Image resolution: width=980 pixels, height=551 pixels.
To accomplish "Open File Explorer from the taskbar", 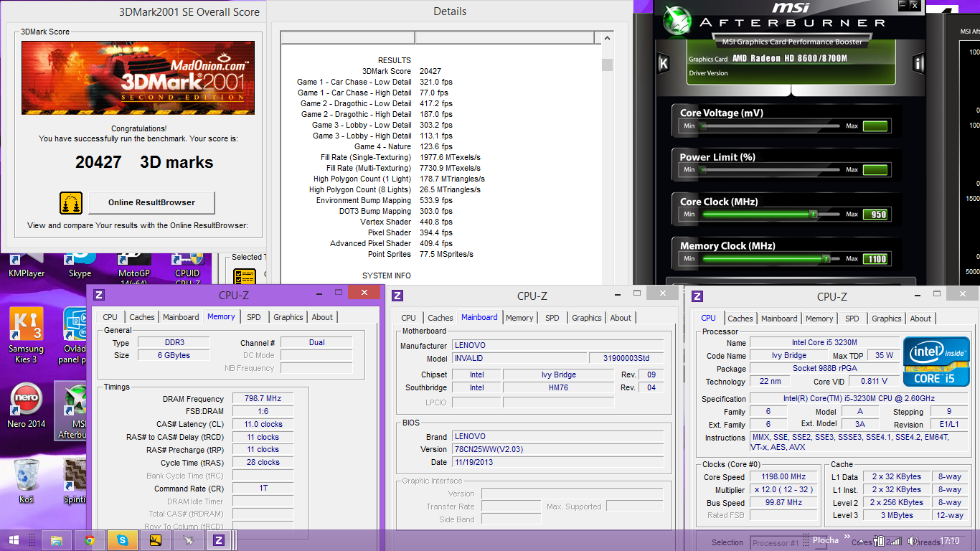I will pyautogui.click(x=57, y=540).
